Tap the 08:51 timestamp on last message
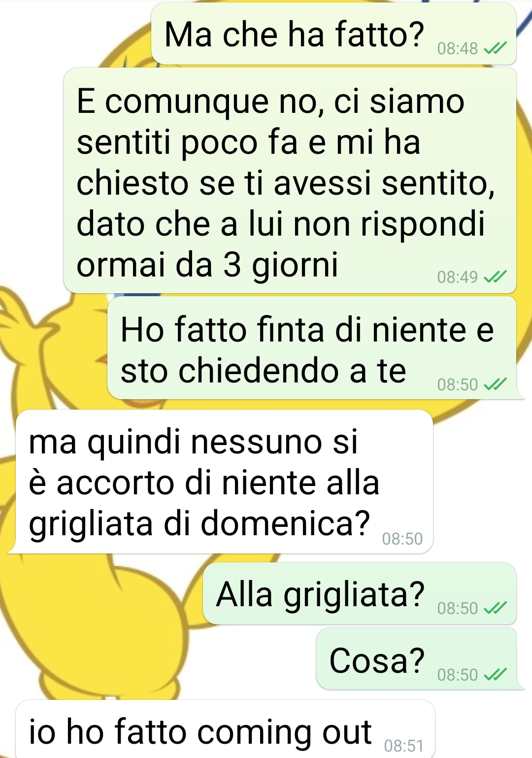This screenshot has width=532, height=758. pos(403,746)
